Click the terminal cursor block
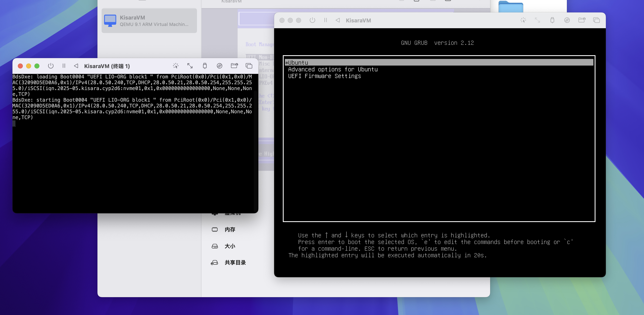Image resolution: width=644 pixels, height=315 pixels. click(14, 123)
